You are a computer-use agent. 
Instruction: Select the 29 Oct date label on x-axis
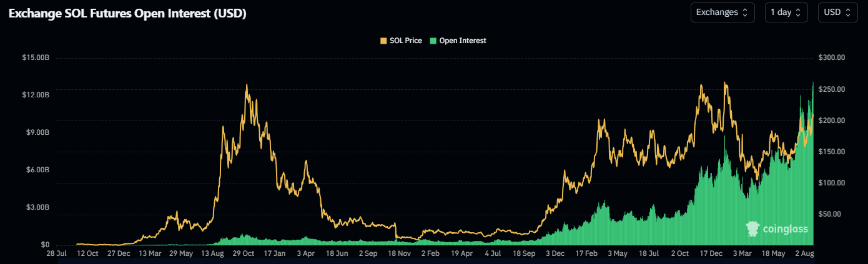point(244,254)
